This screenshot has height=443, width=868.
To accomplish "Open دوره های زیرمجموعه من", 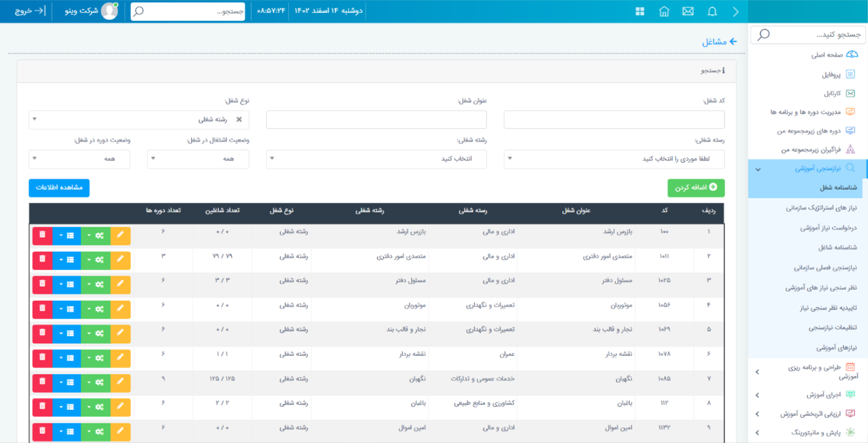I will [x=816, y=131].
